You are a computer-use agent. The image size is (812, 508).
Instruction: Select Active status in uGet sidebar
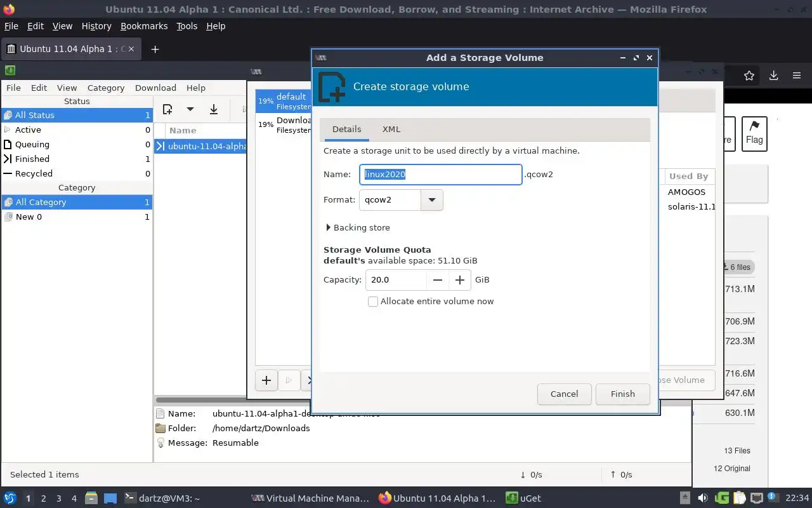[77, 130]
